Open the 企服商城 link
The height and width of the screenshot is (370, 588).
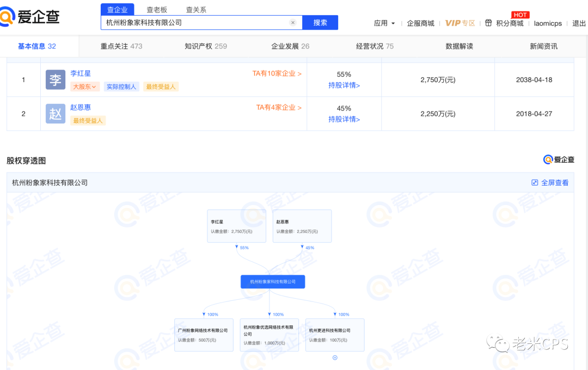click(x=421, y=23)
